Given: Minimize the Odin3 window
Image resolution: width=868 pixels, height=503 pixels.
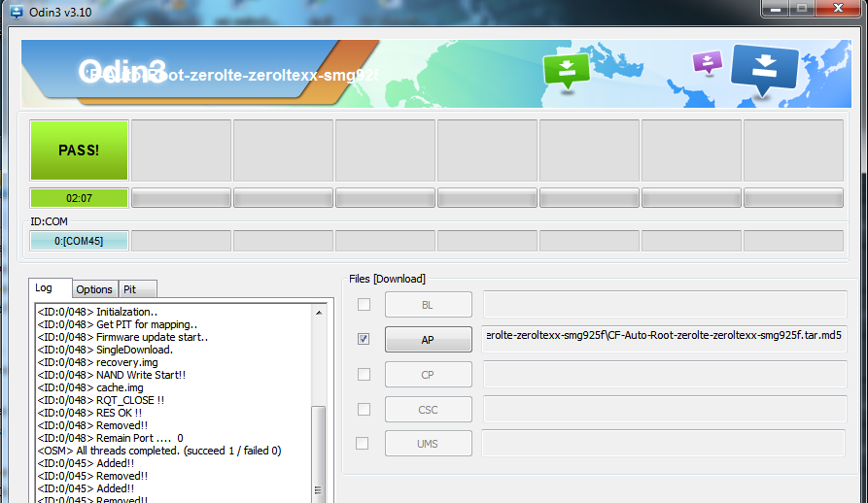Looking at the screenshot, I should 776,9.
